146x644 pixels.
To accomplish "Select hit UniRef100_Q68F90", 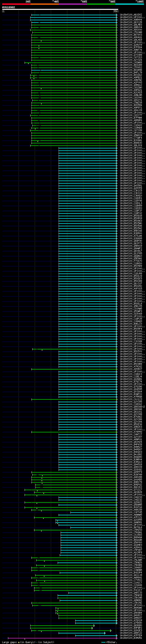I will click(x=131, y=241).
